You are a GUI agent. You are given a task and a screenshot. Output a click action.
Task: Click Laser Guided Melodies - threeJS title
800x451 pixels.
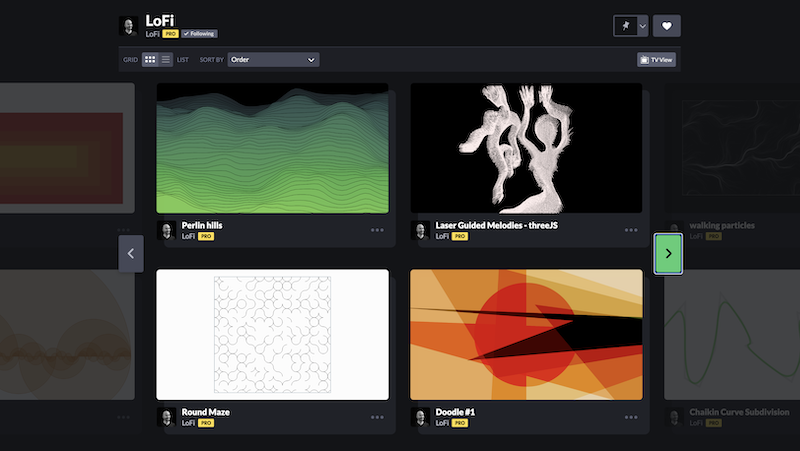[496, 225]
